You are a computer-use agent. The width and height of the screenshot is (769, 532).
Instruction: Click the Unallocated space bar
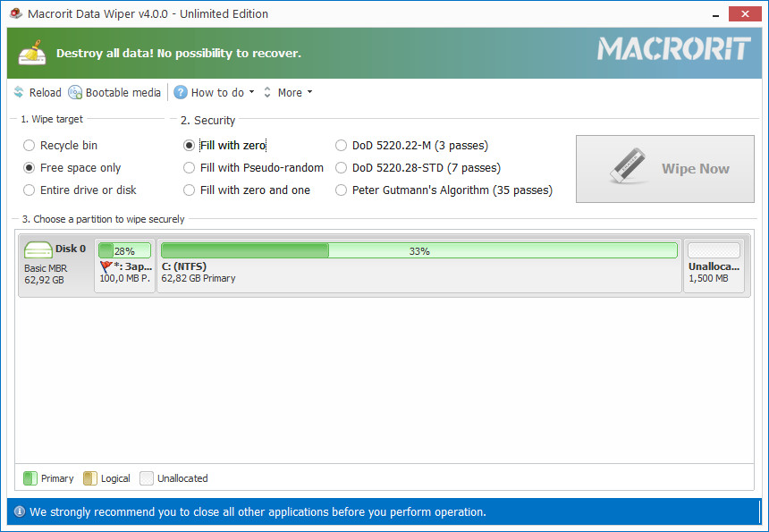pyautogui.click(x=714, y=250)
